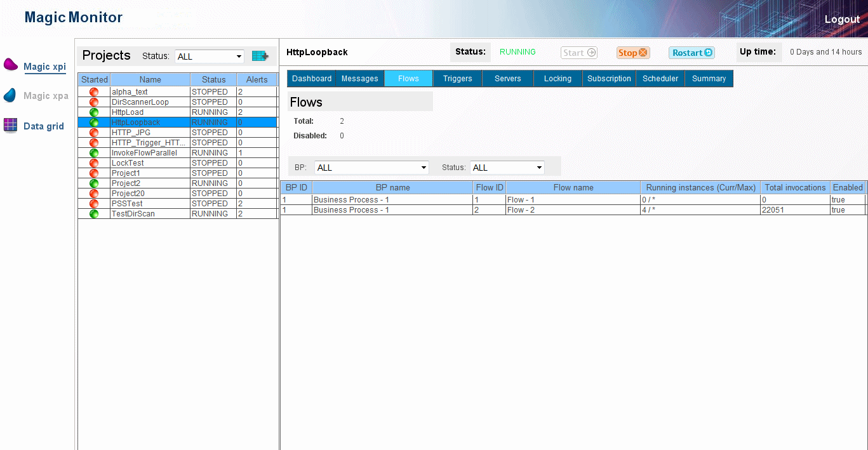Select the Project20 row
868x450 pixels.
coord(178,194)
